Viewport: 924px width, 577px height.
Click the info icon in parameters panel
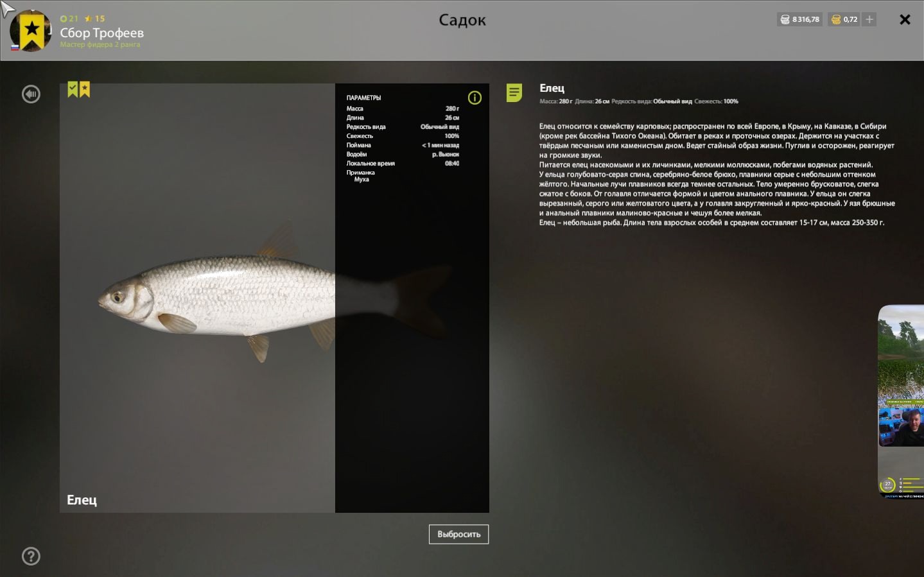(x=475, y=98)
